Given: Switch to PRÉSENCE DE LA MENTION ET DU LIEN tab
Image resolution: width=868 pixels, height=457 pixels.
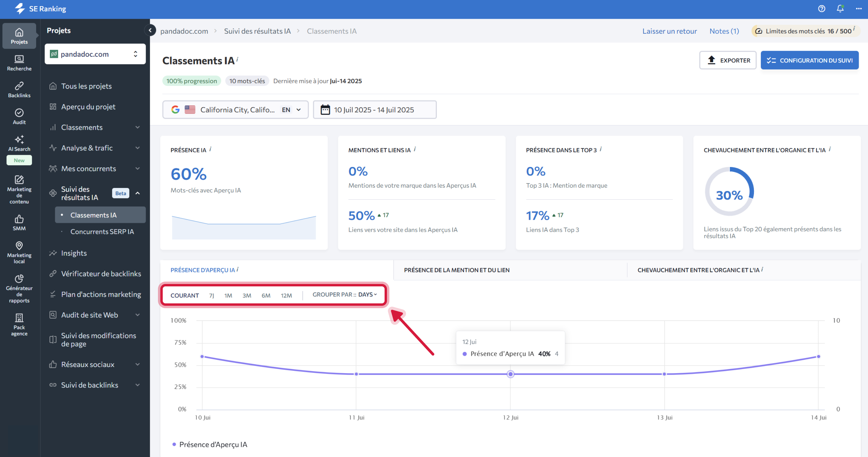Looking at the screenshot, I should click(x=457, y=270).
